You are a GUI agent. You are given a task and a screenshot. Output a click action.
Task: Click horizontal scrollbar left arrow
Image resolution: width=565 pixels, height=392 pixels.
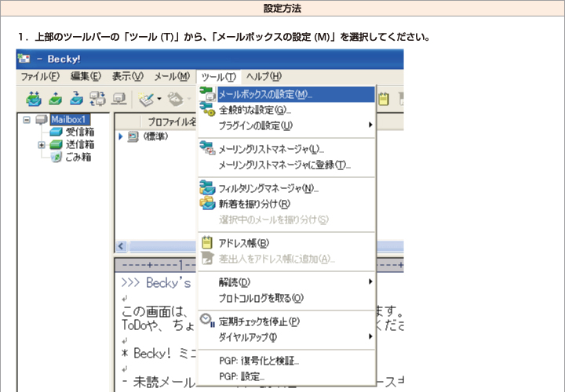tap(121, 246)
